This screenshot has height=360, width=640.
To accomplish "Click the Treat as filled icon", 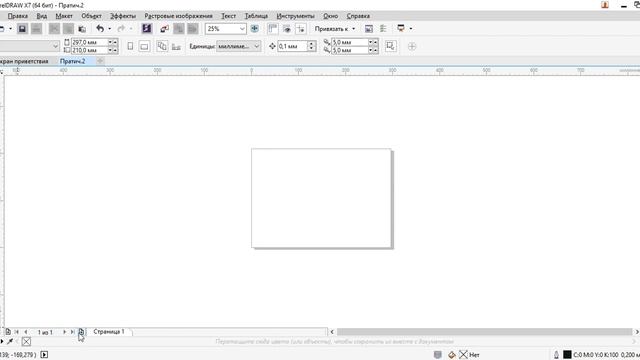I will tap(391, 46).
